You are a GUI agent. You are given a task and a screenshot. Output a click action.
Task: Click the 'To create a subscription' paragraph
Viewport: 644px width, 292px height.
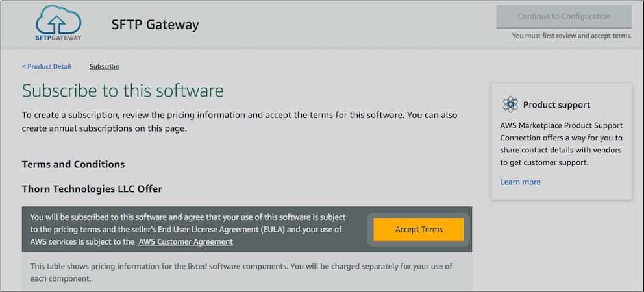(x=240, y=122)
